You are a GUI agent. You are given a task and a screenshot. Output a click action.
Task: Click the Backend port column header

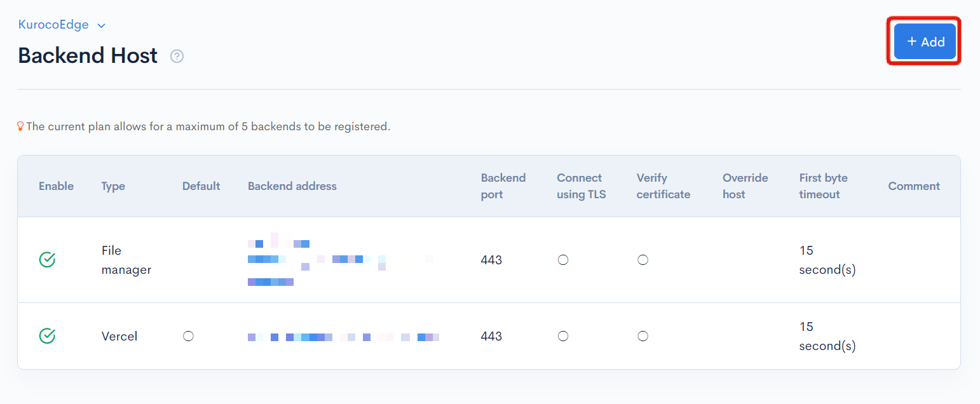(x=503, y=185)
